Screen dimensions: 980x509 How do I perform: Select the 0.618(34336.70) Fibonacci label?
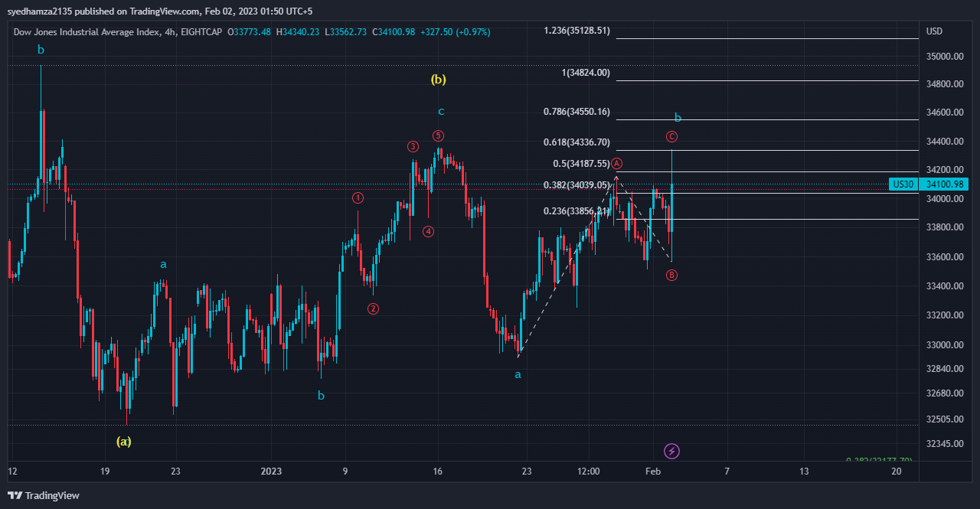click(x=577, y=142)
